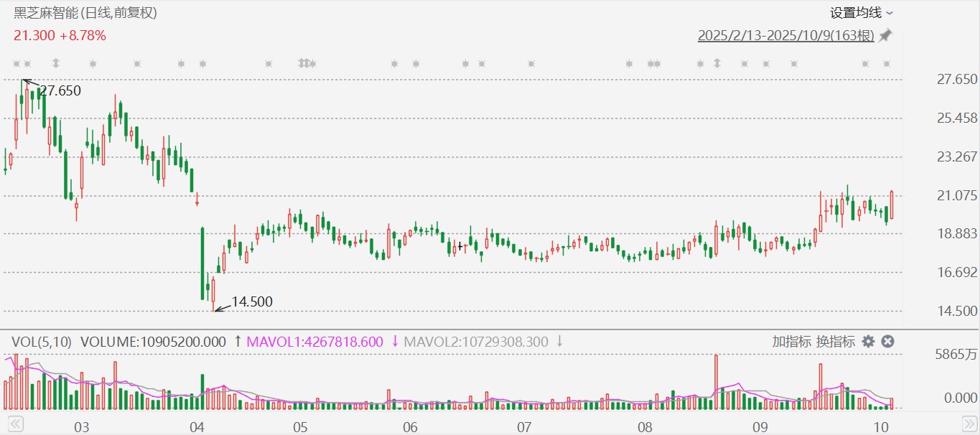Close the VOL indicator panel
Screen dimensions: 980x435
click(x=887, y=342)
